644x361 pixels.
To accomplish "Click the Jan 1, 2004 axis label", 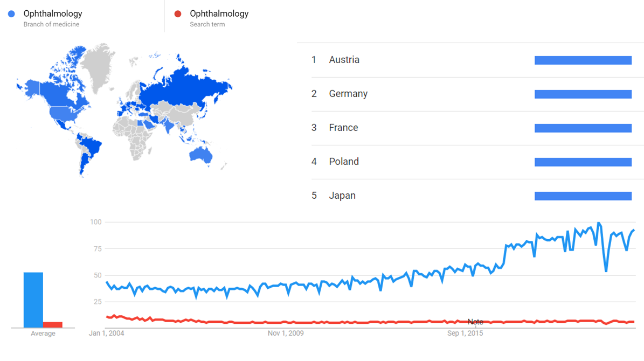I will point(106,334).
